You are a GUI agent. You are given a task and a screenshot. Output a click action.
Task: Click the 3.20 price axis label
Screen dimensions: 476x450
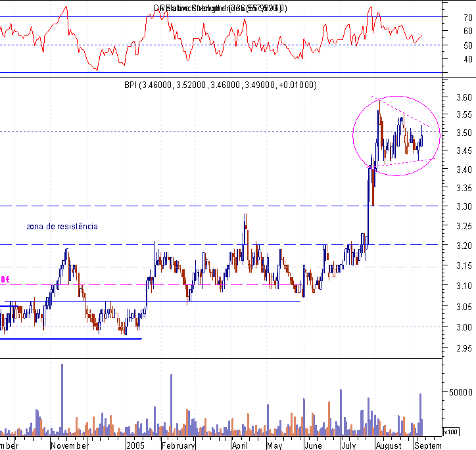click(464, 246)
